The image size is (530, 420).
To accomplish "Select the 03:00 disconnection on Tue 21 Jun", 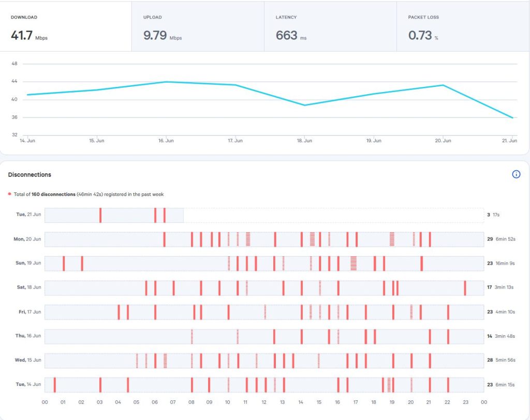I will pos(100,215).
